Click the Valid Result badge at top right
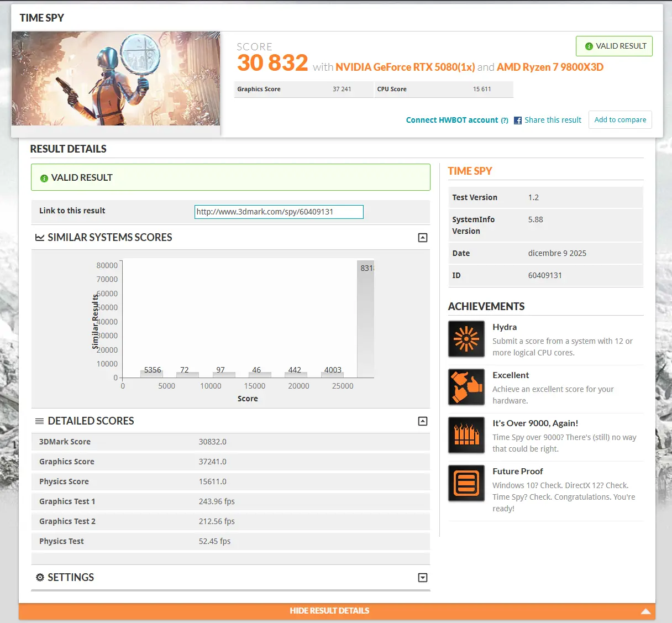 pyautogui.click(x=614, y=46)
